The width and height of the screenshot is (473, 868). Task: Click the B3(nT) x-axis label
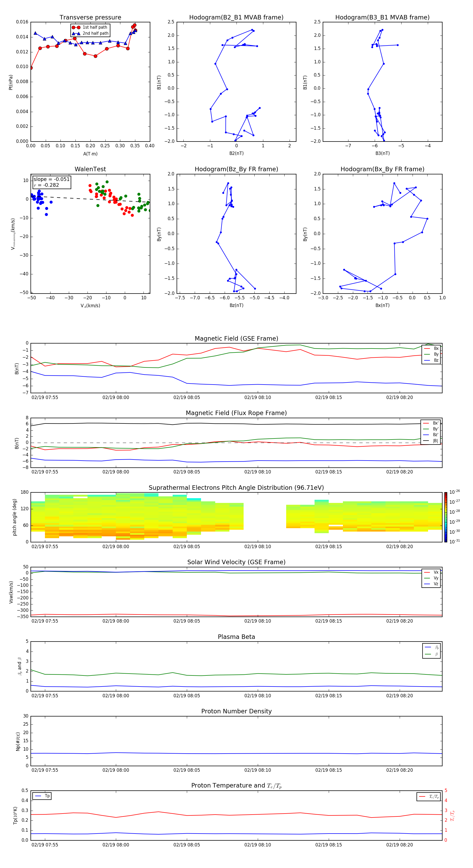point(382,153)
